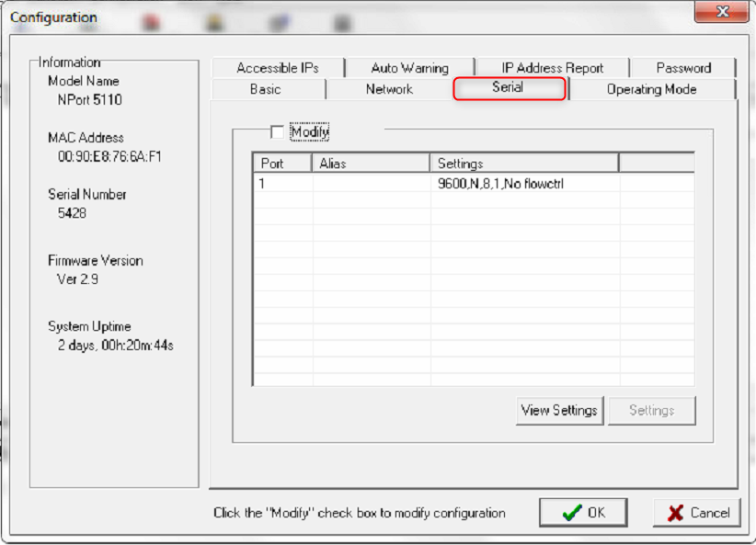The width and height of the screenshot is (756, 545).
Task: Open the Operating Mode tab
Action: (651, 89)
